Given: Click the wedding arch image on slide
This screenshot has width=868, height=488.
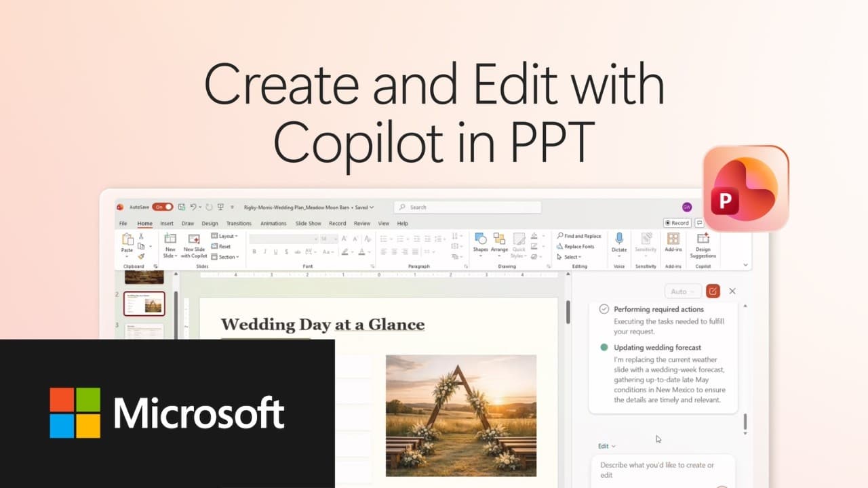Looking at the screenshot, I should tap(461, 415).
